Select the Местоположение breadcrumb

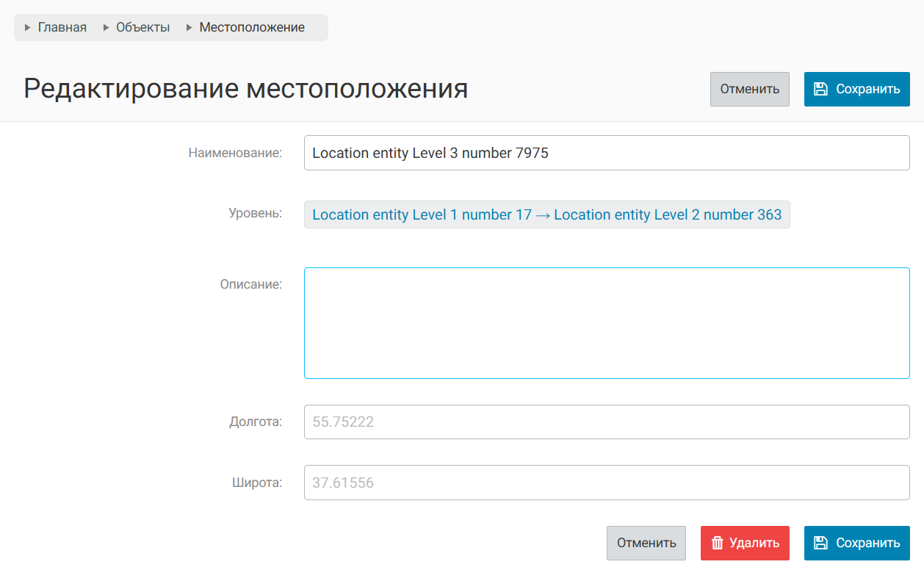tap(252, 27)
